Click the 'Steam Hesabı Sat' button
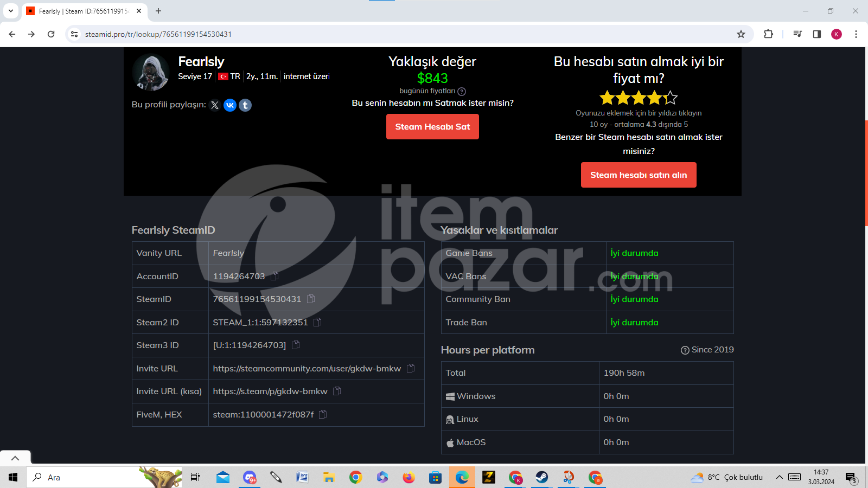This screenshot has width=868, height=488. 432,126
